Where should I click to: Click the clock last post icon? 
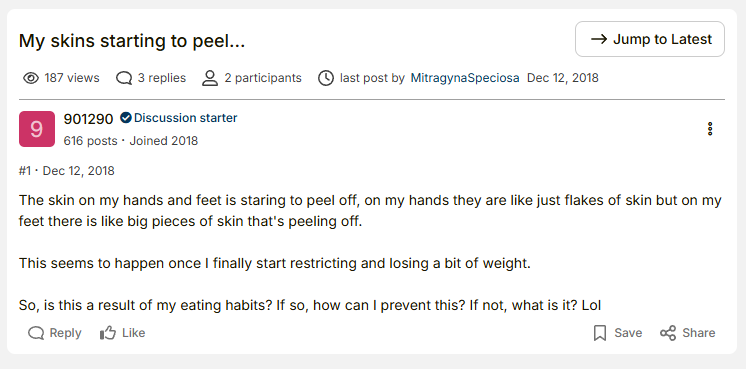(326, 78)
